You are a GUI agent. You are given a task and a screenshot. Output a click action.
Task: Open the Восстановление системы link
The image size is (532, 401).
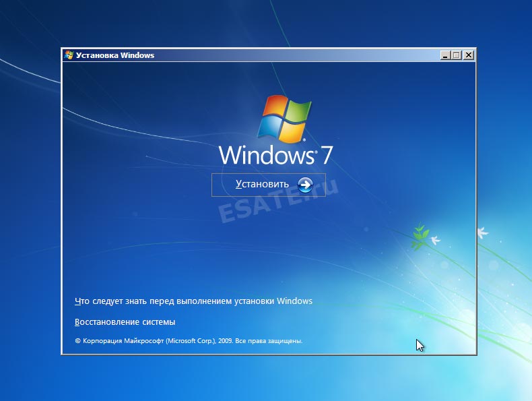125,322
